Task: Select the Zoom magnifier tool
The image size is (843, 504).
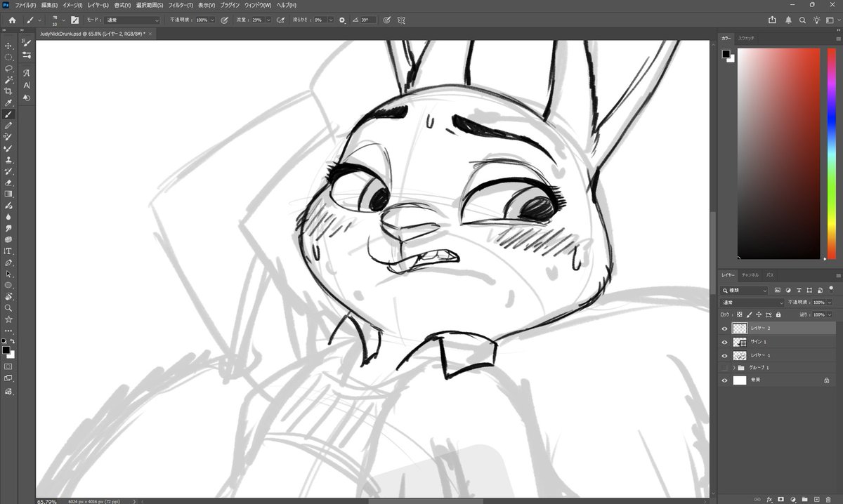Action: tap(8, 307)
